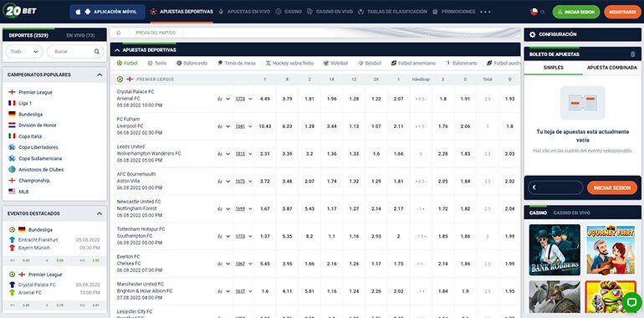The image size is (644, 318).
Task: Open Apuestas en Vivo in the top menu
Action: click(x=244, y=12)
